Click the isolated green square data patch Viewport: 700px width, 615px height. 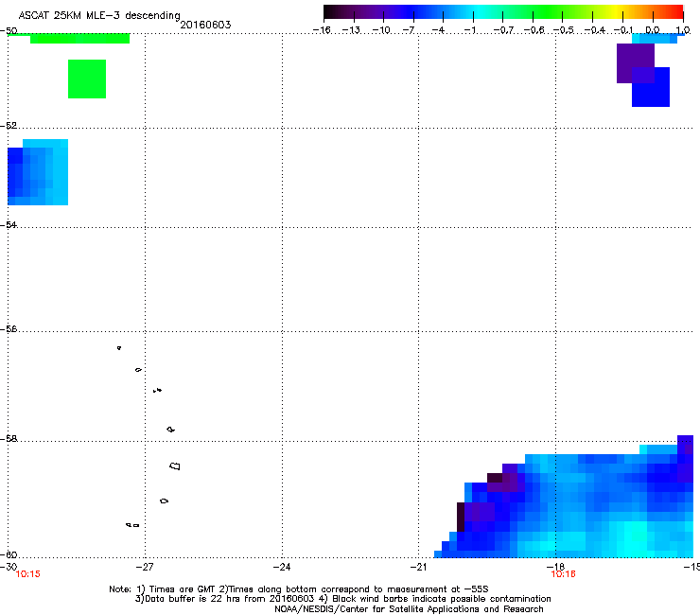[87, 79]
